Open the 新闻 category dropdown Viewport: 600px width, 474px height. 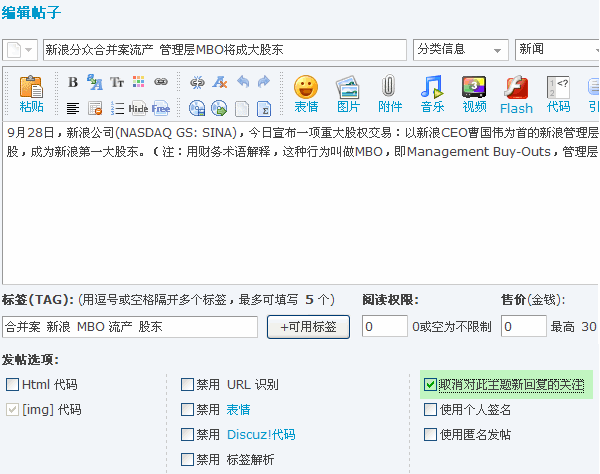(556, 50)
